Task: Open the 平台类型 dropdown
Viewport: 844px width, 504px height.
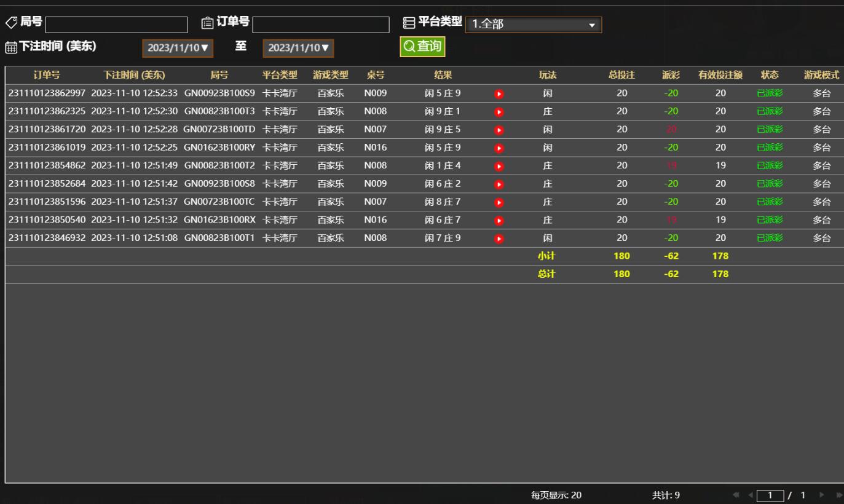Action: 533,25
